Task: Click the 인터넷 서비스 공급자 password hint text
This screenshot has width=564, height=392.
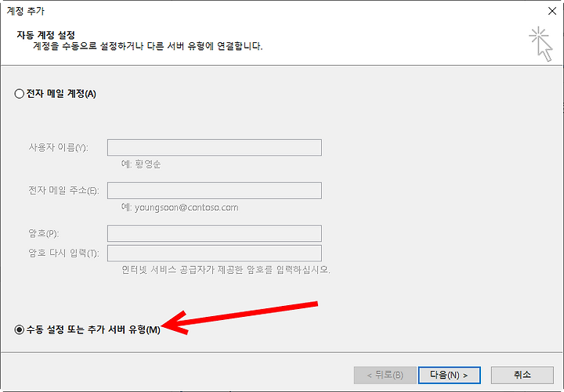Action: coord(226,269)
